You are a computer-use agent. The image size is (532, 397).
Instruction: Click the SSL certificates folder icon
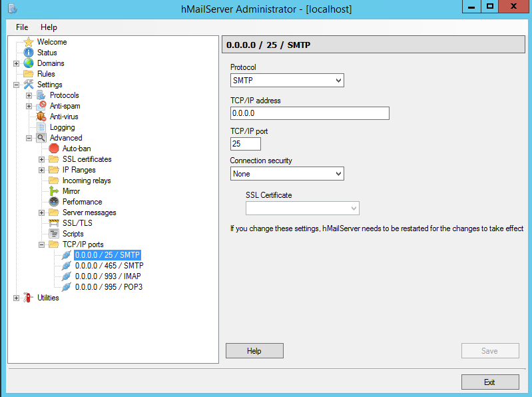(54, 159)
